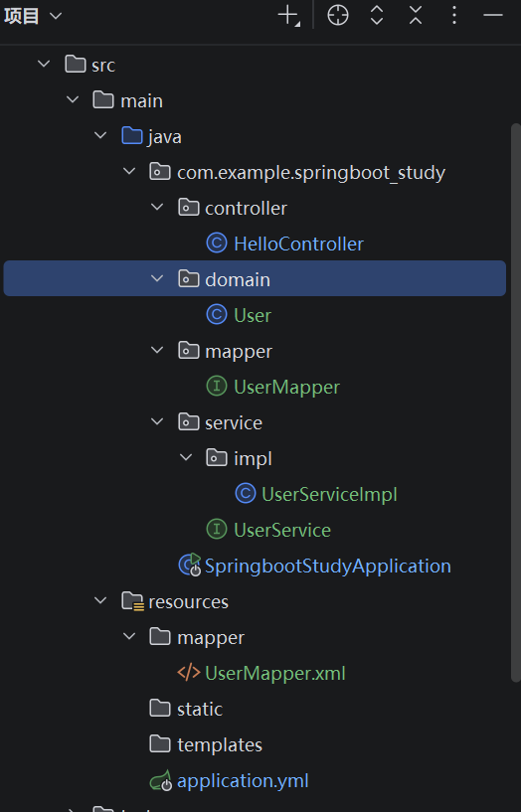Image resolution: width=521 pixels, height=812 pixels.
Task: Collapse the impl package chevron
Action: coord(185,457)
